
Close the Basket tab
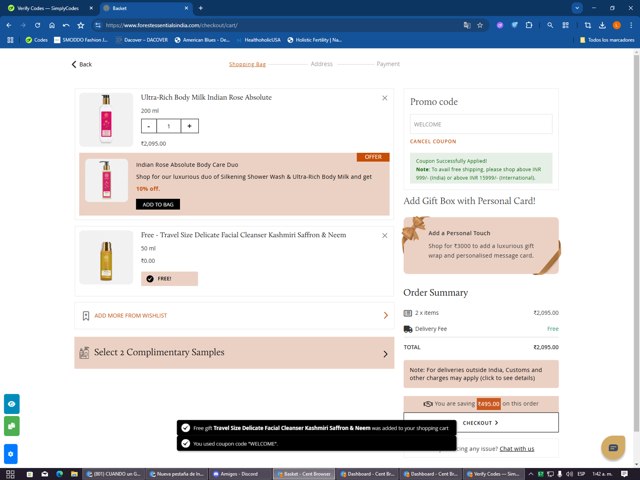tap(187, 8)
